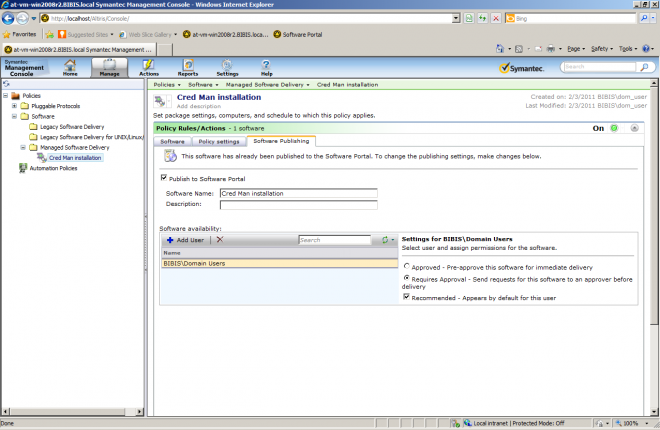Open the Help question mark icon
660x430 pixels.
pos(266,67)
